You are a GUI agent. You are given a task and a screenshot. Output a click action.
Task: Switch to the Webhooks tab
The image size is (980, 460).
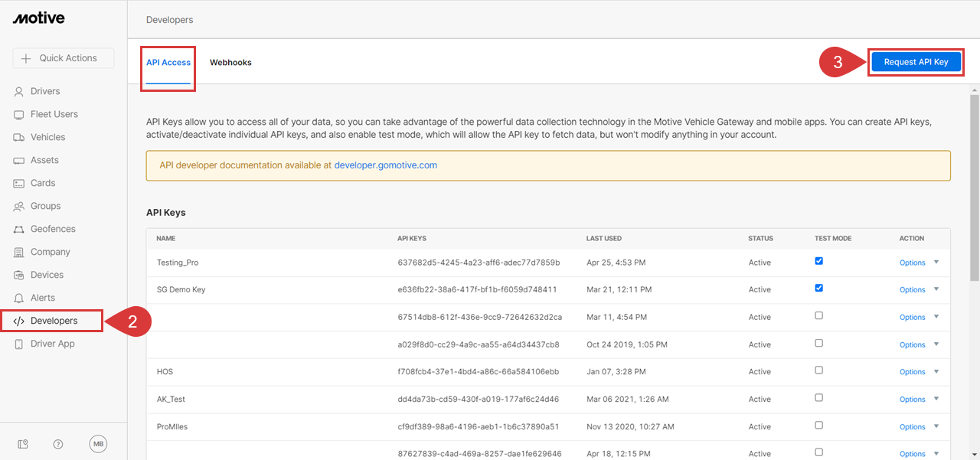coord(230,63)
